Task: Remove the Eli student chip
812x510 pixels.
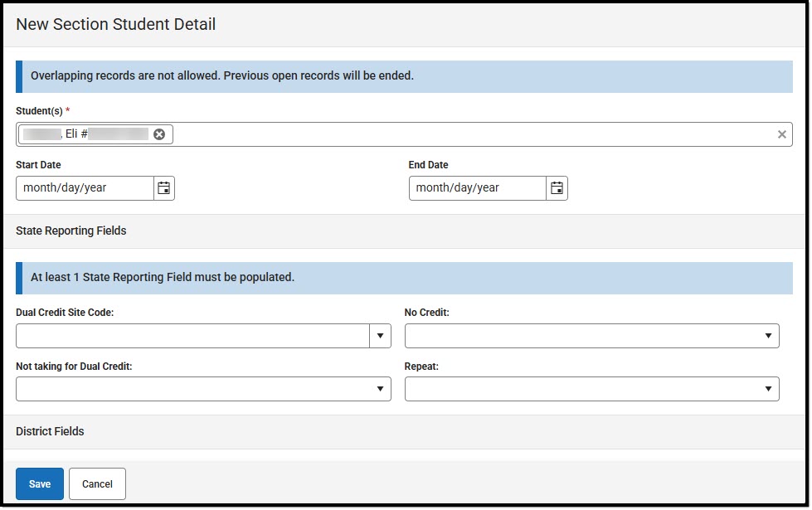Action: [x=161, y=134]
